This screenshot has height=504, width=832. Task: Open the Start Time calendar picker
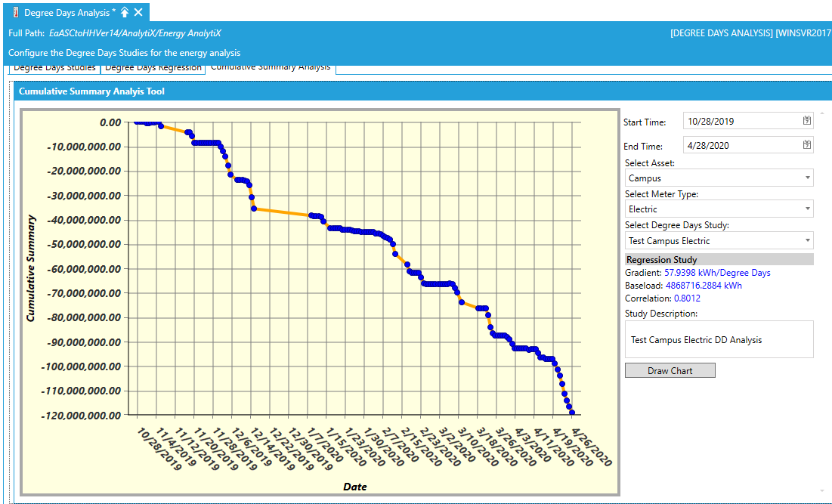(806, 121)
